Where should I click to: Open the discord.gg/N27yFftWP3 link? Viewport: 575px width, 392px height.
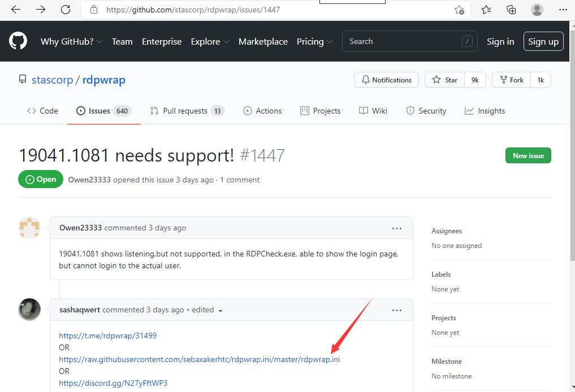[x=113, y=383]
